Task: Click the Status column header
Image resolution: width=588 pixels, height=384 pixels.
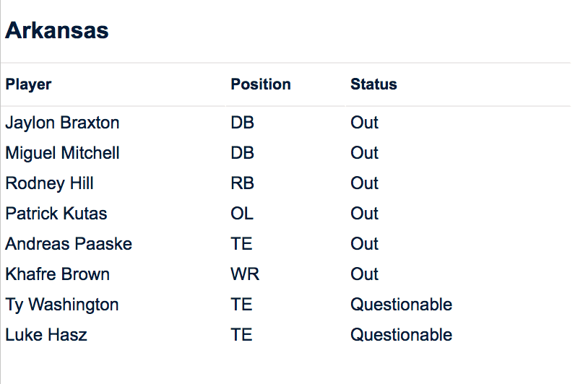Action: (x=373, y=84)
